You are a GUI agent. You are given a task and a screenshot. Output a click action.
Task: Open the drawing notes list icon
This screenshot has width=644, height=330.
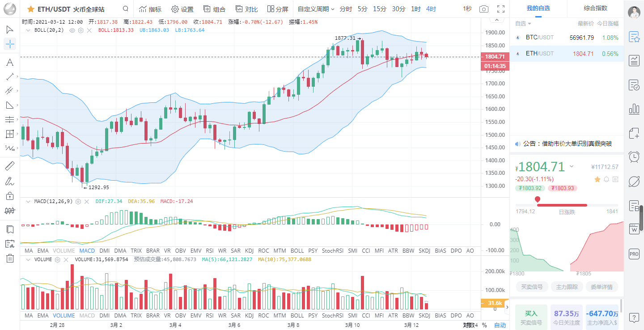(10, 244)
